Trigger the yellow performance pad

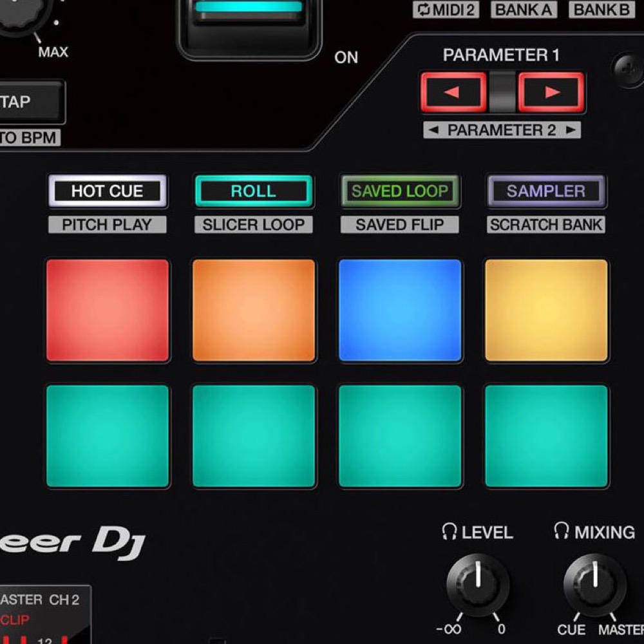[x=546, y=310]
